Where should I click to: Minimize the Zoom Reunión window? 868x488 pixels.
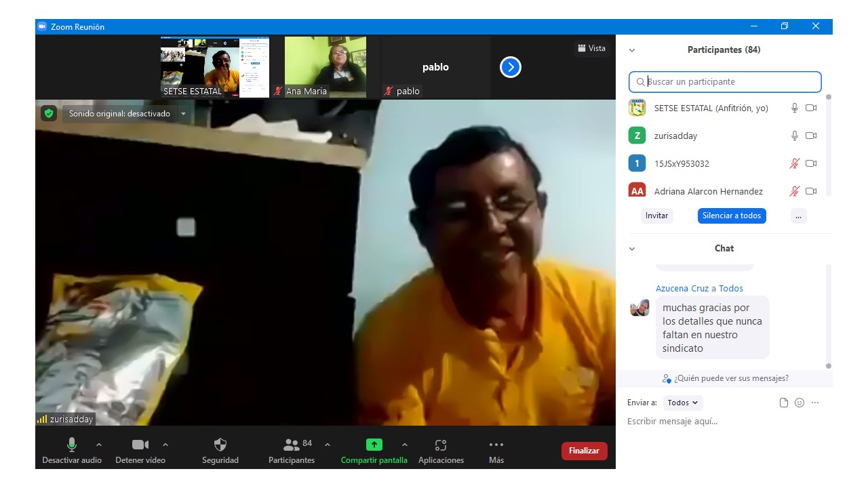click(x=754, y=26)
